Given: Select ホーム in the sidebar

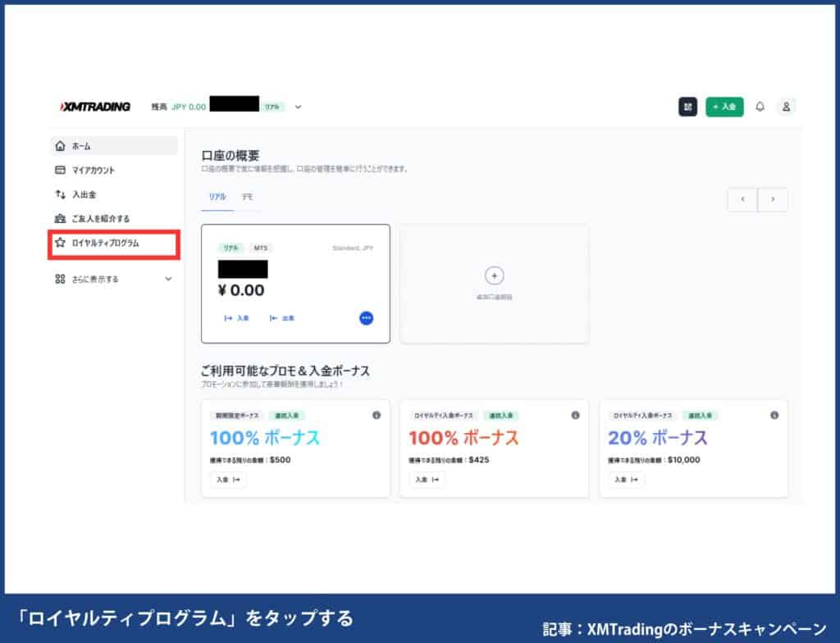Looking at the screenshot, I should tap(113, 146).
